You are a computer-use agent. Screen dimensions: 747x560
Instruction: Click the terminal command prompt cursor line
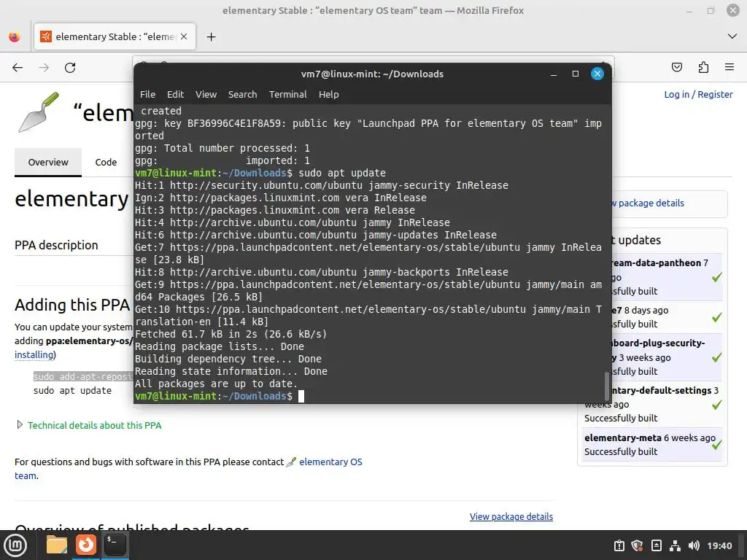tap(220, 396)
